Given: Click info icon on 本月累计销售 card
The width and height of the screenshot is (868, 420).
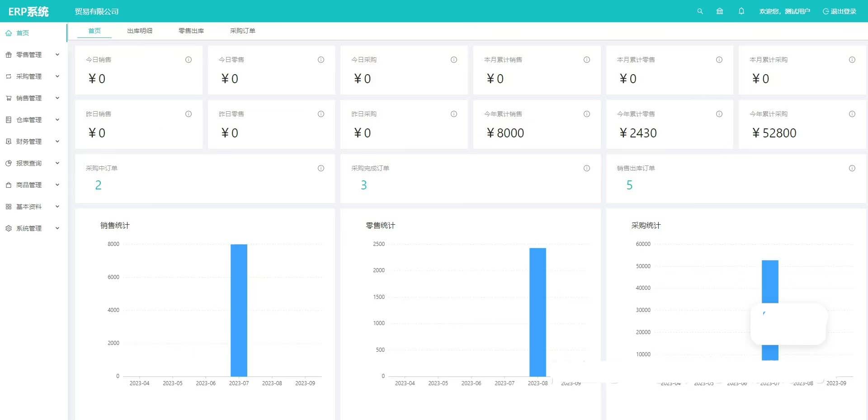Looking at the screenshot, I should coord(586,60).
